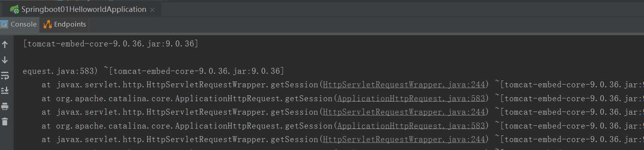Open the second HttpServletRequestWrapper.java:244 link
Viewport: 644px width, 150px height.
pyautogui.click(x=404, y=112)
